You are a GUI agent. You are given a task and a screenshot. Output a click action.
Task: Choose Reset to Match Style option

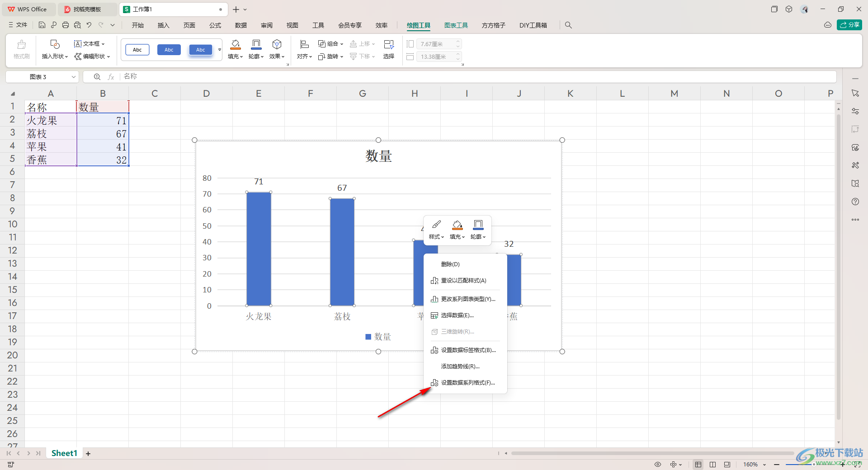click(465, 281)
